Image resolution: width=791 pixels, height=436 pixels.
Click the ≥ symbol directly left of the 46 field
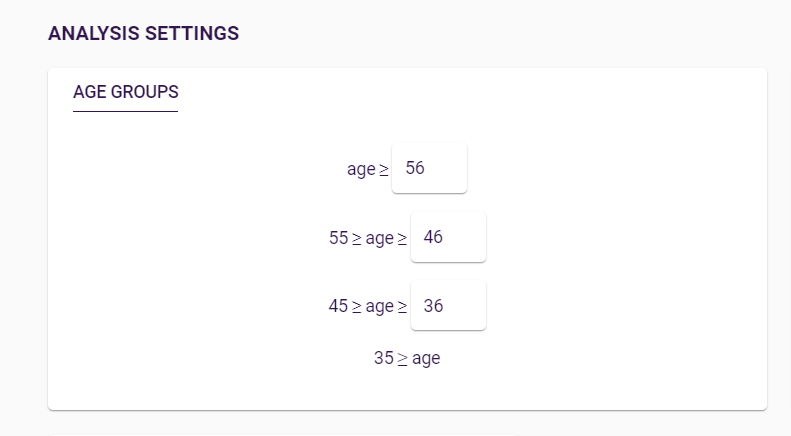[x=402, y=239]
